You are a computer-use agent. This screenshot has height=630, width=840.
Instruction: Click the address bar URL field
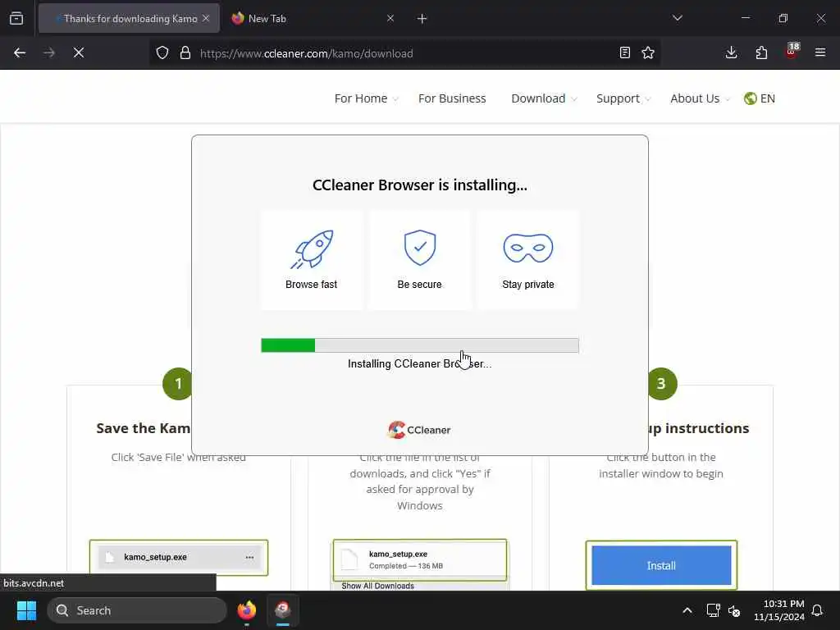click(x=404, y=53)
